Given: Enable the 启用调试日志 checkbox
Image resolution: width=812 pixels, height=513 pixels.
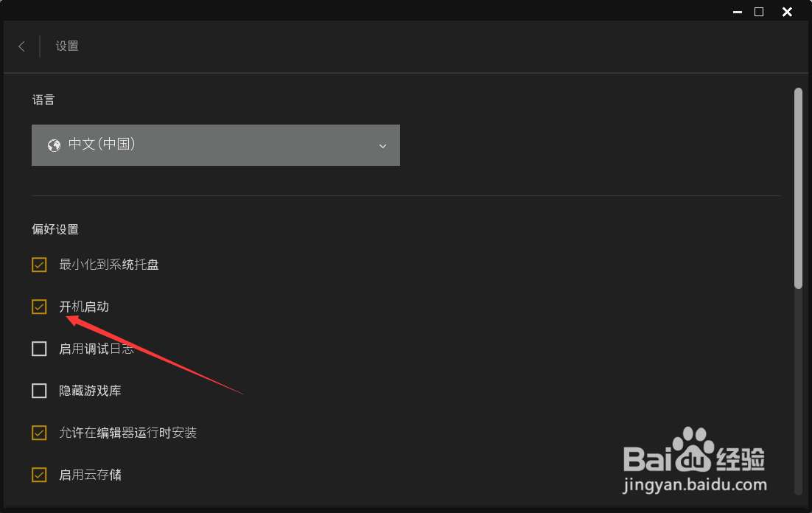Looking at the screenshot, I should (39, 349).
